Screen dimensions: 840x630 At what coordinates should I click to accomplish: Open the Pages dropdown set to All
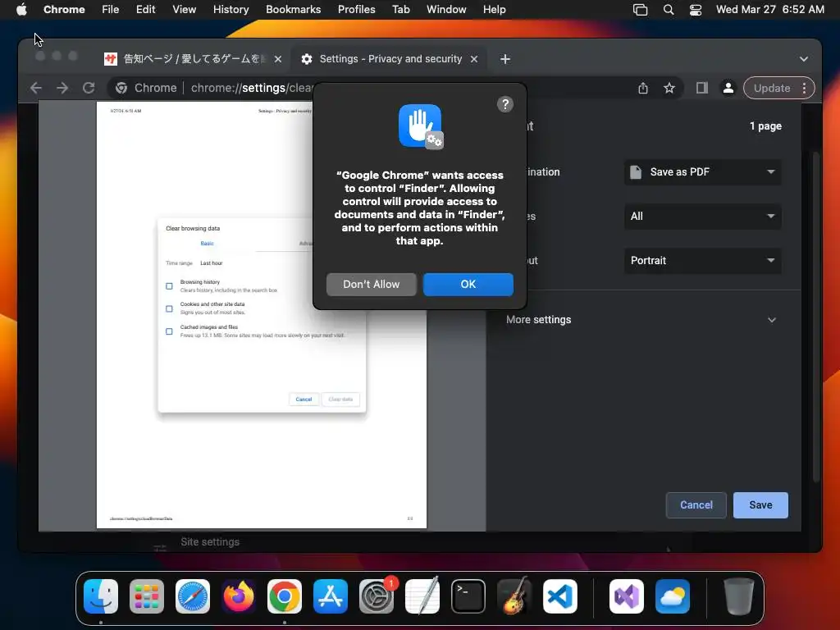702,217
